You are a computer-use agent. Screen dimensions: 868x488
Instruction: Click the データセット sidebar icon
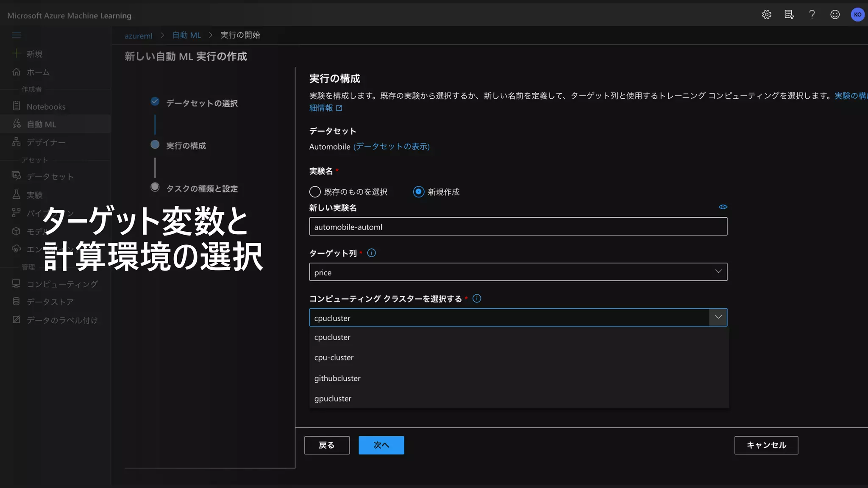pyautogui.click(x=16, y=176)
